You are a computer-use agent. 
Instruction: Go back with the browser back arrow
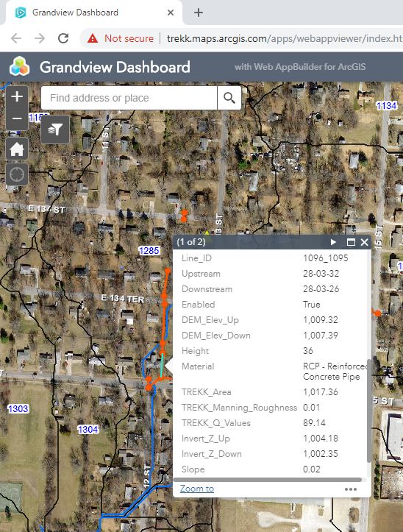tap(16, 38)
